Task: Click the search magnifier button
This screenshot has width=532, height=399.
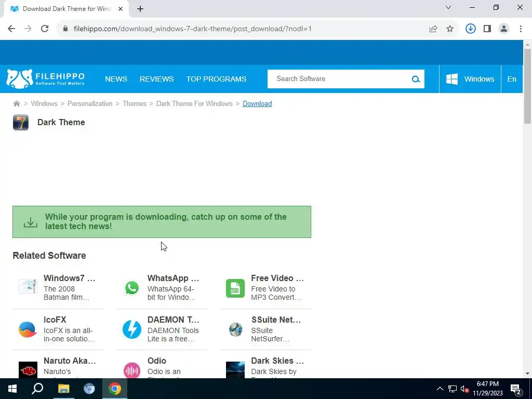Action: coord(416,79)
